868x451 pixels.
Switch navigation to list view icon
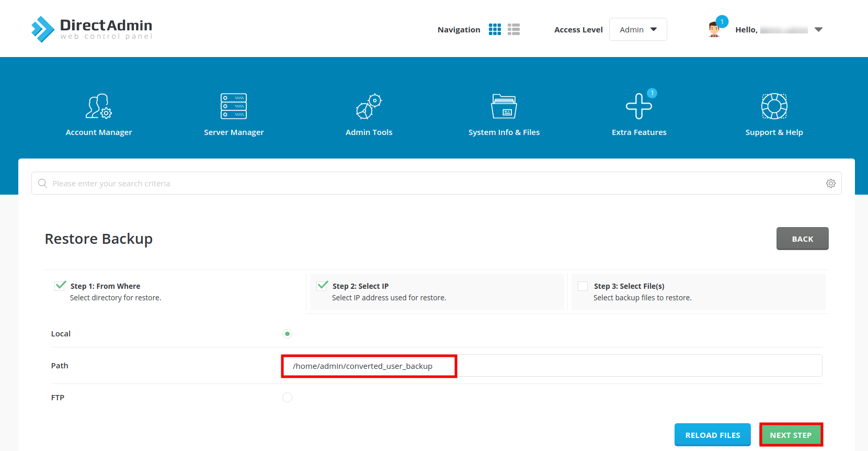(x=513, y=29)
